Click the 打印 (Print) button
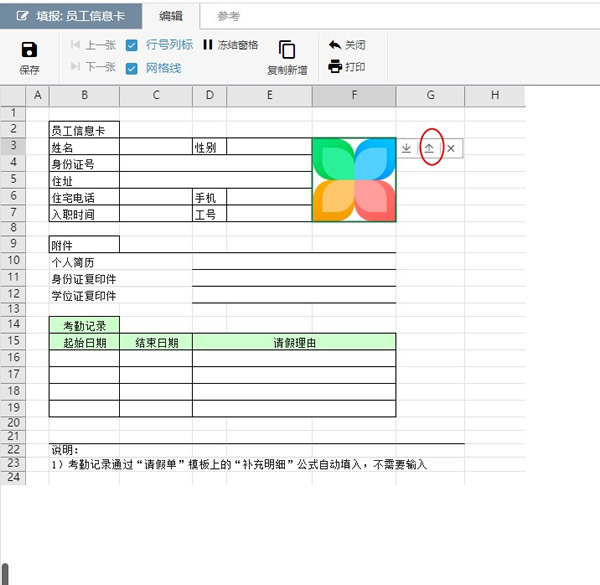The image size is (600, 585). [346, 67]
